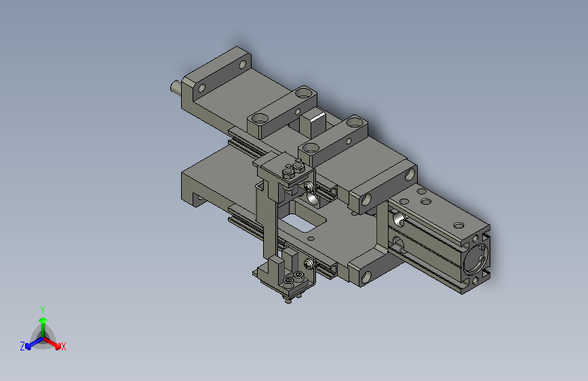Select the cylindrical rod protruding at model's left end
This screenshot has width=588, height=381.
[x=176, y=87]
